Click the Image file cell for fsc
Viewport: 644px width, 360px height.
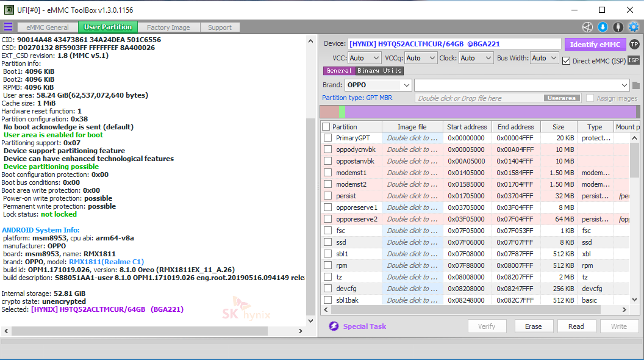point(412,231)
